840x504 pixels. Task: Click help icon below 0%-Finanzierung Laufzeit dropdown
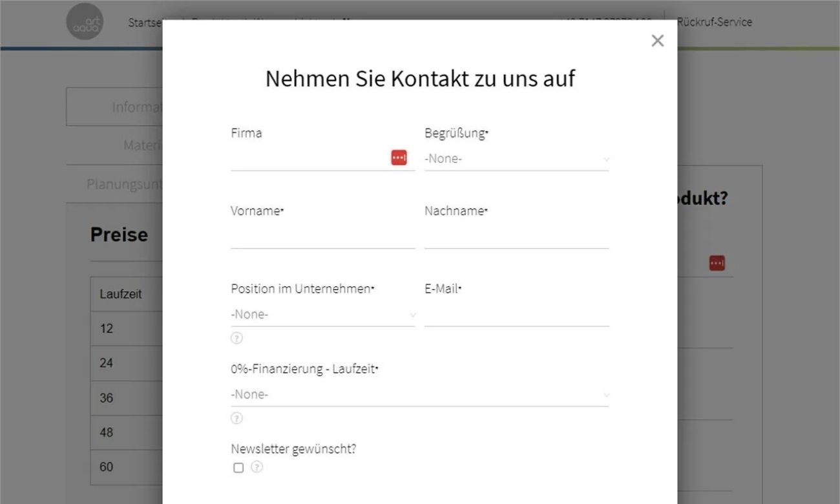[x=236, y=418]
